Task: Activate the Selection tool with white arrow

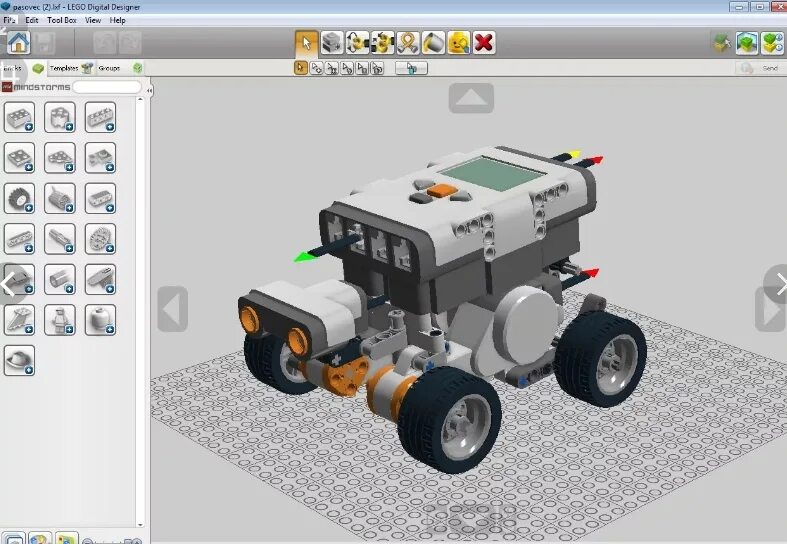Action: pos(306,43)
